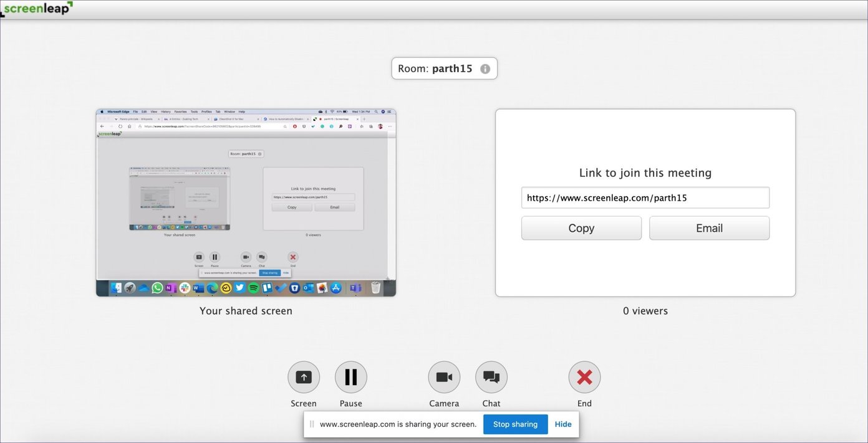Click the shared screen preview

pos(246,202)
